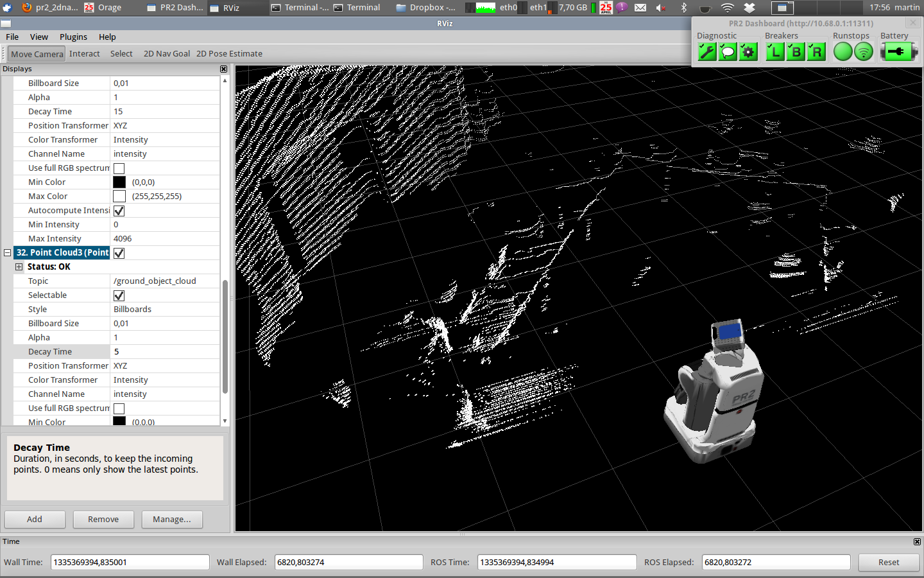This screenshot has width=924, height=578.
Task: Click the left arm breaker L icon
Action: (775, 52)
